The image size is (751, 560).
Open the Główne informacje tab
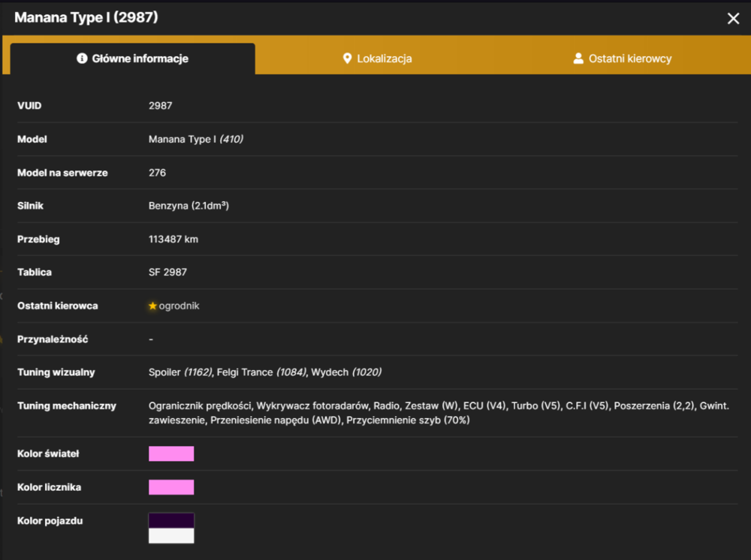[133, 59]
